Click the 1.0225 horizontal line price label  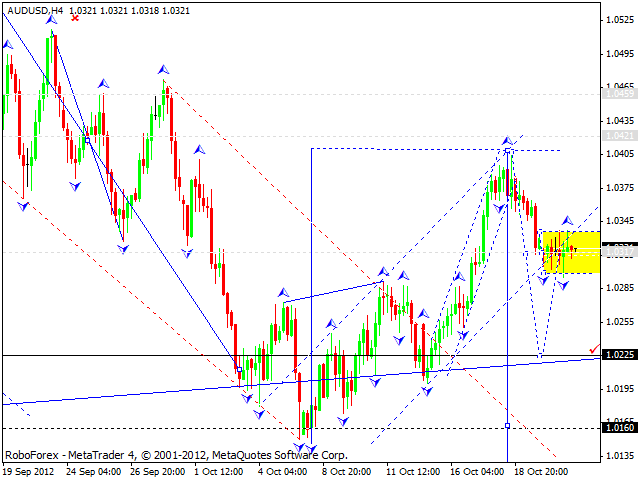pos(620,354)
